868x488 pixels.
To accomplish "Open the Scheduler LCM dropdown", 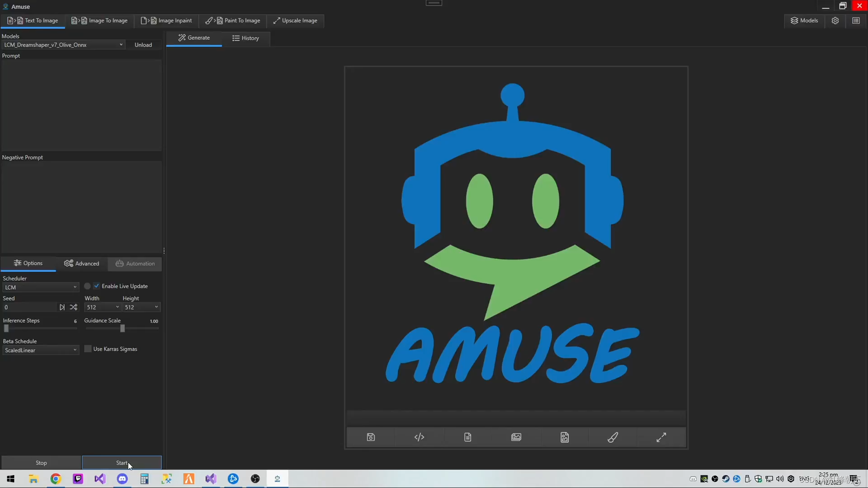I will (41, 287).
